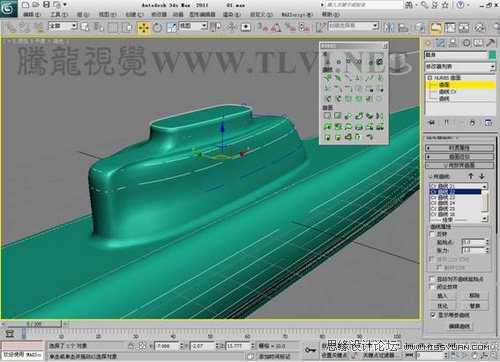Switch to Utilities (hammer) panel tab

click(491, 43)
